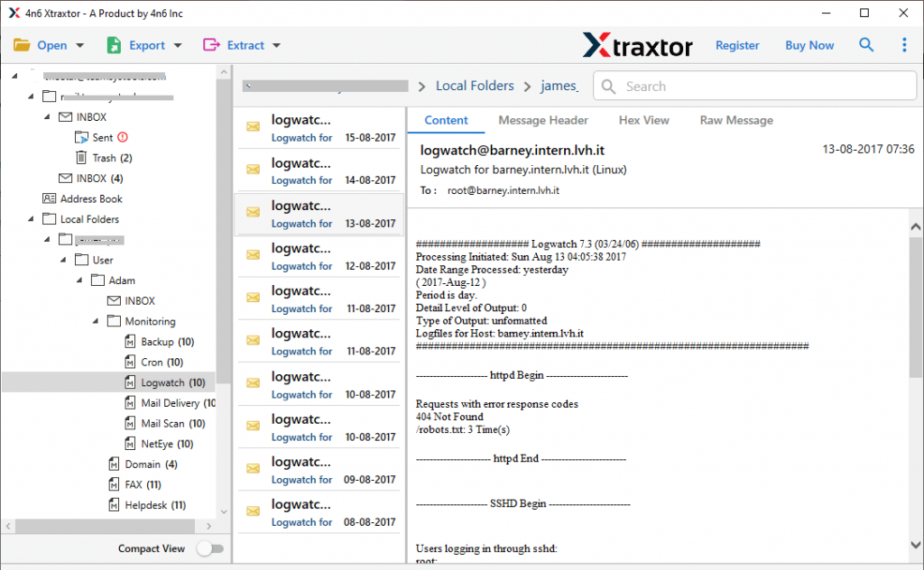Collapse the Adam tree node

[x=79, y=280]
